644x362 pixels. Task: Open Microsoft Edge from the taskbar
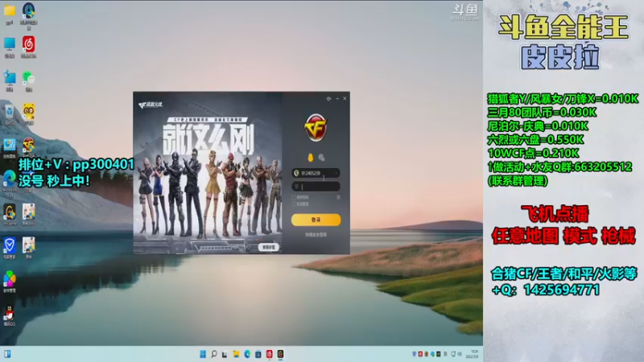[x=247, y=354]
